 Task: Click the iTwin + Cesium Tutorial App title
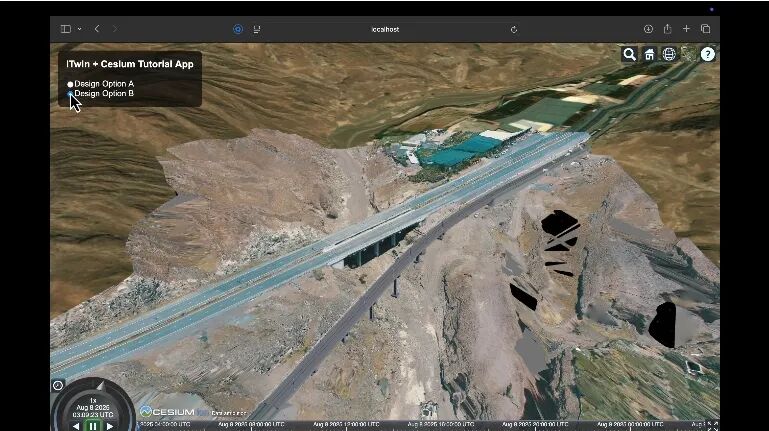pyautogui.click(x=130, y=64)
